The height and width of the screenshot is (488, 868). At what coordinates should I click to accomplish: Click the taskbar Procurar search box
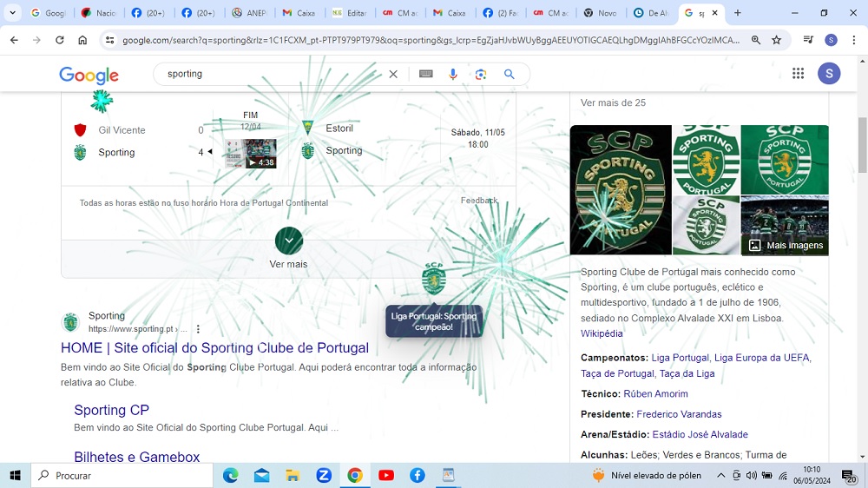tap(122, 475)
